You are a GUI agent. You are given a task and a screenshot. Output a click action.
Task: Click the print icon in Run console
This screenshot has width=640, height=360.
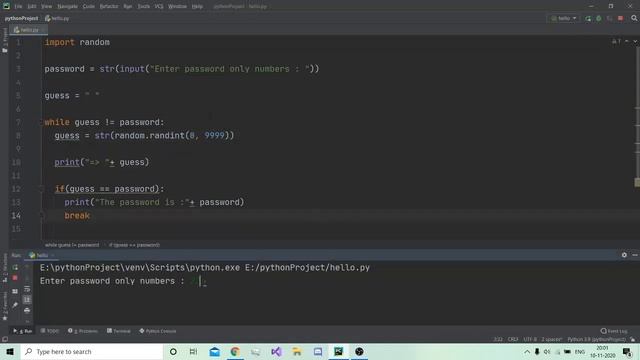(27, 310)
